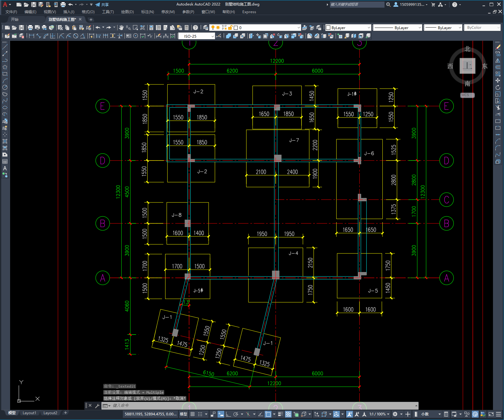Toggle polar tracking in status bar
Screen dimensions: 504x420
(236, 414)
